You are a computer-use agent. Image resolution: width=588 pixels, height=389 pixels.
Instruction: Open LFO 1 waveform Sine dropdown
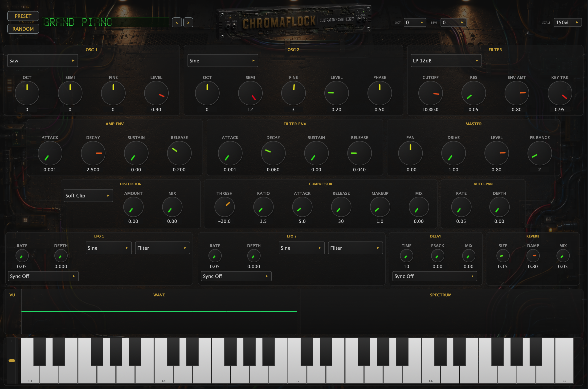coord(109,248)
